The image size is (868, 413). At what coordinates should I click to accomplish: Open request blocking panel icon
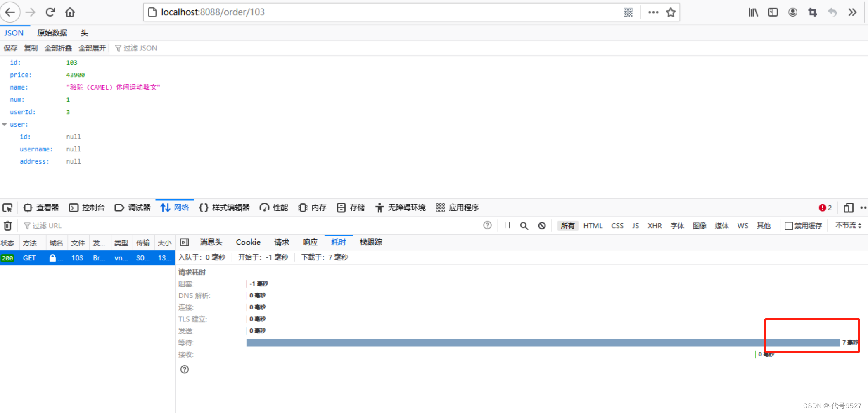pyautogui.click(x=542, y=226)
